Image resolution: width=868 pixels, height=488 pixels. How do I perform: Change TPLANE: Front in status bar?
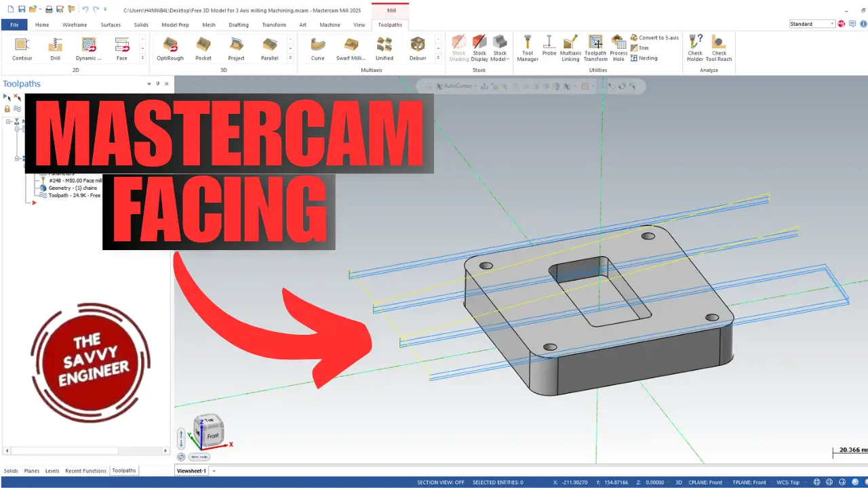click(x=749, y=483)
